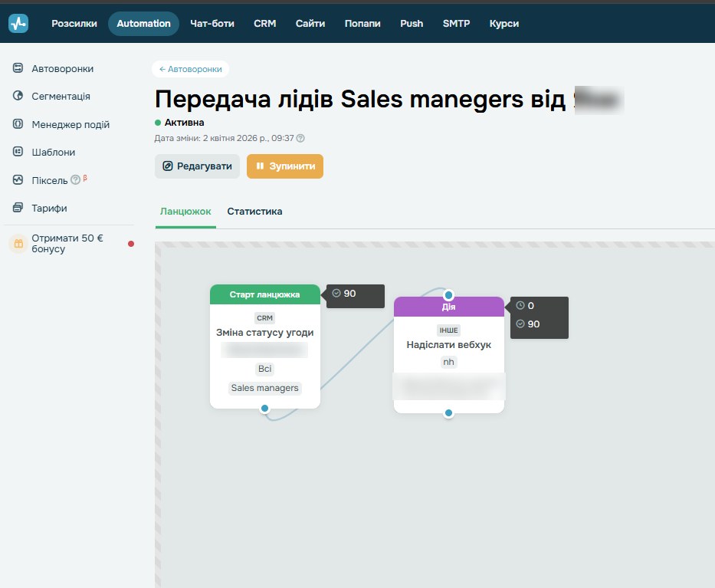Click the Зміна статусу угоди trigger label

pyautogui.click(x=265, y=333)
